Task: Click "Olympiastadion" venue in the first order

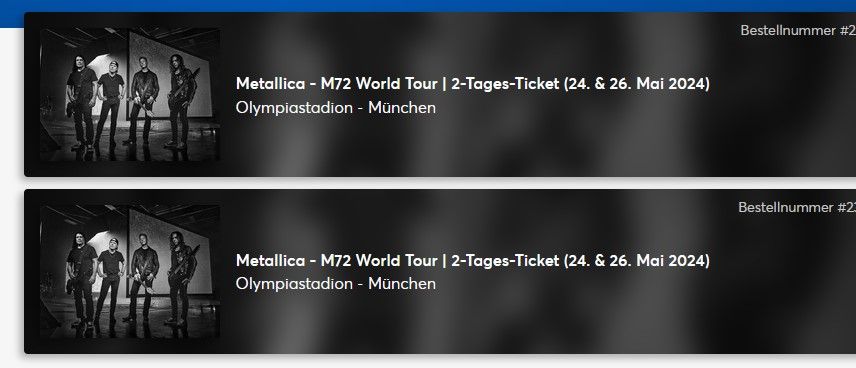Action: point(294,108)
